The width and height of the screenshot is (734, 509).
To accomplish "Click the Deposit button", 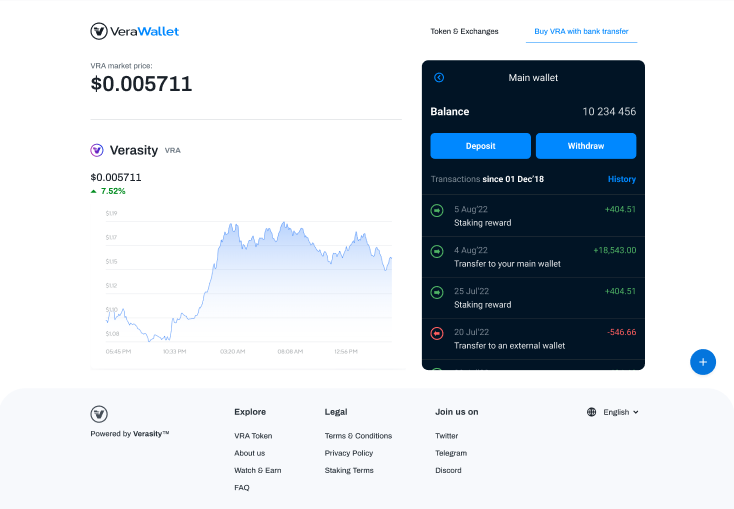I will (x=480, y=146).
